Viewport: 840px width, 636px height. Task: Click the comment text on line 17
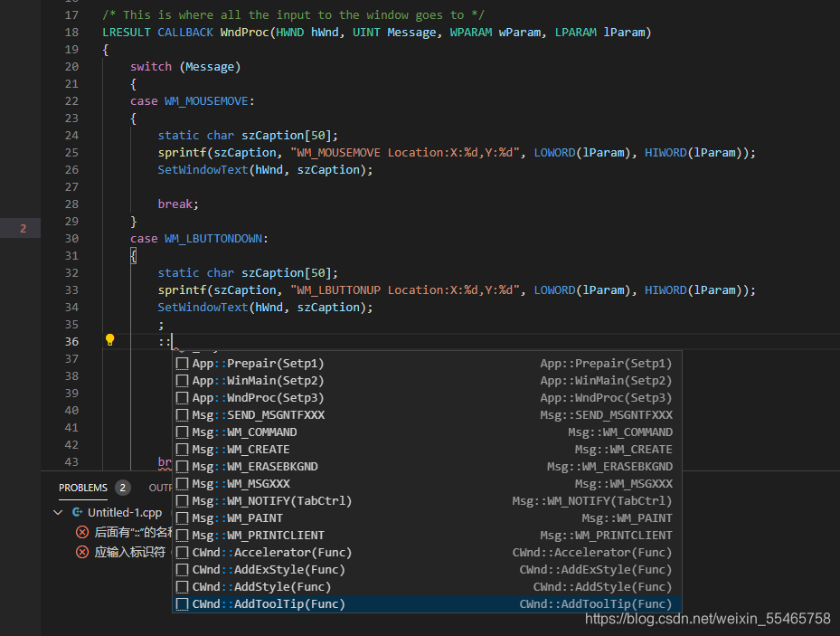pos(294,15)
